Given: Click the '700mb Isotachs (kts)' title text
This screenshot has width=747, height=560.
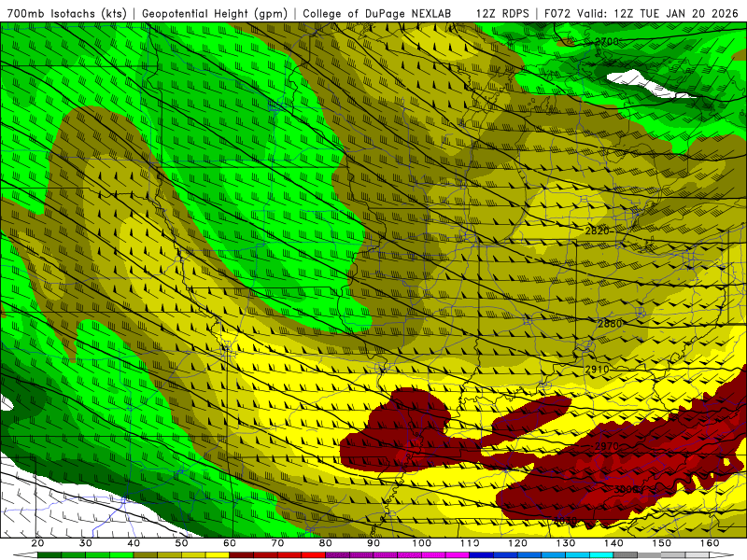Looking at the screenshot, I should [66, 13].
